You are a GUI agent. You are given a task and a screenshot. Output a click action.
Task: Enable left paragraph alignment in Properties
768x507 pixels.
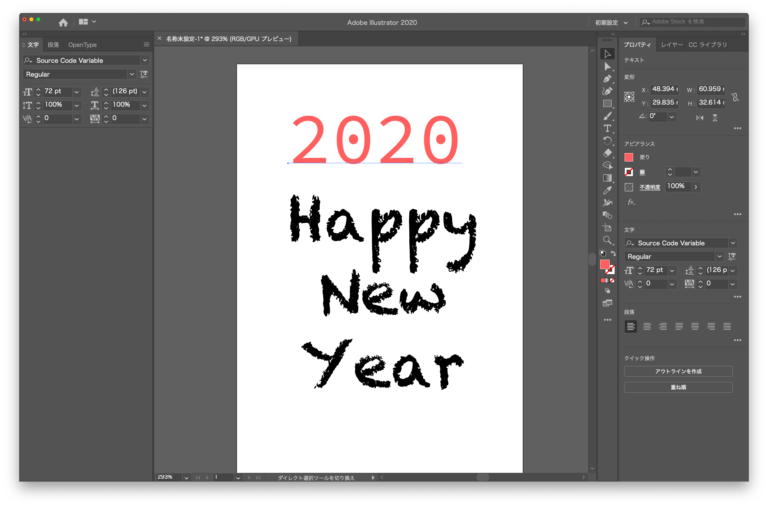click(631, 326)
